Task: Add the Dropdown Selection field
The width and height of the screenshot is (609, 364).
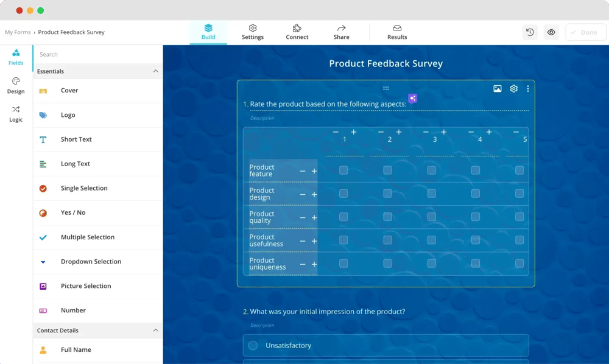Action: tap(91, 262)
